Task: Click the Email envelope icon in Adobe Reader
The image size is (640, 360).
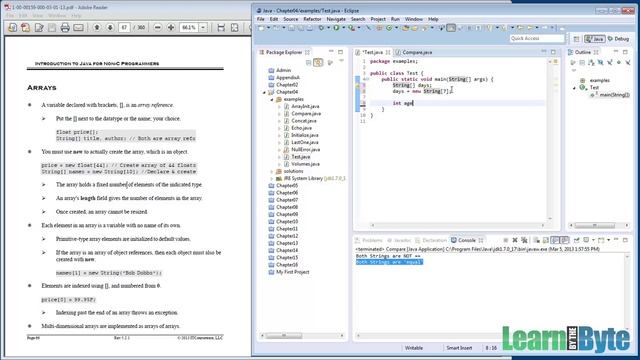Action: pyautogui.click(x=78, y=27)
